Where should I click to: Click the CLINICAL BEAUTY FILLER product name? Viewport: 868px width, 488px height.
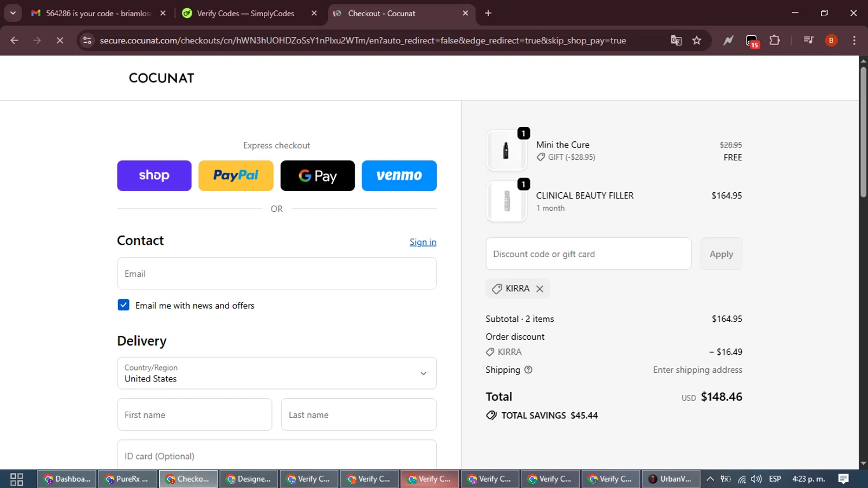pyautogui.click(x=584, y=196)
